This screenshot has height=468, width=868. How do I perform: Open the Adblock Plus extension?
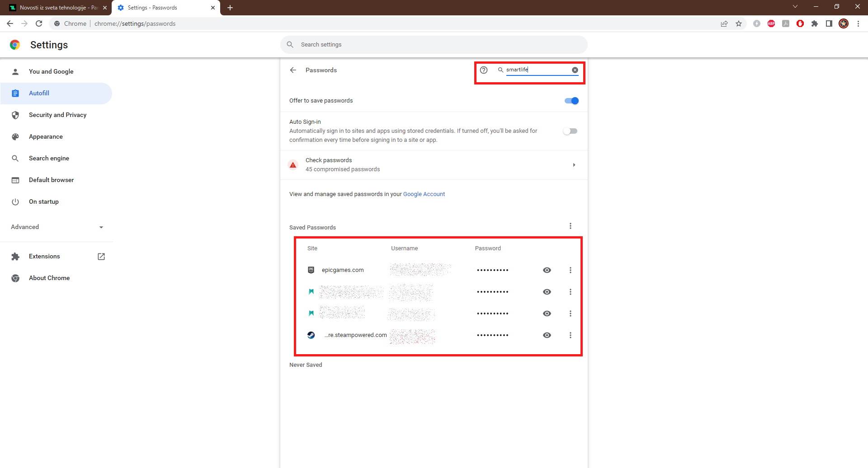(771, 23)
